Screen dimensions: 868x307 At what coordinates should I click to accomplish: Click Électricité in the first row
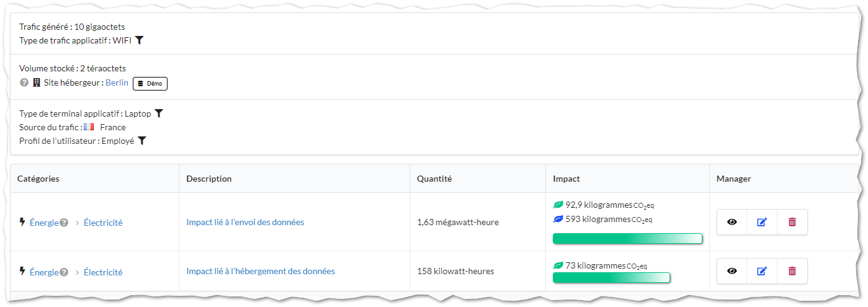tap(103, 223)
